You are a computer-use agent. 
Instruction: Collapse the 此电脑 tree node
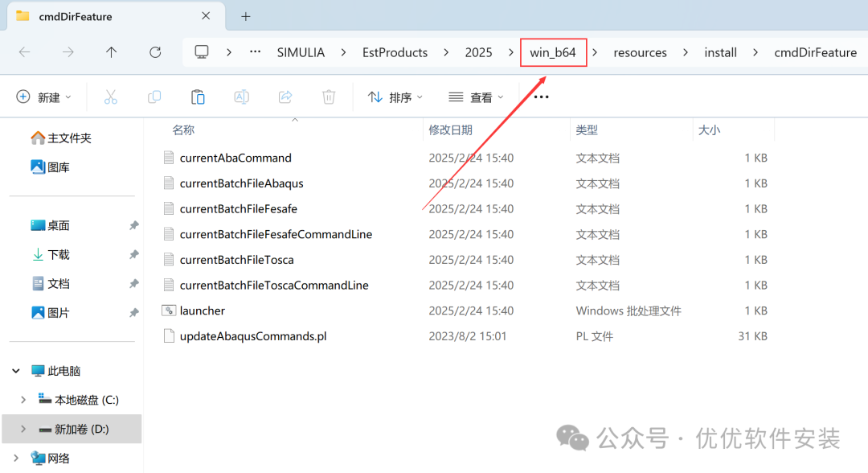pyautogui.click(x=16, y=371)
